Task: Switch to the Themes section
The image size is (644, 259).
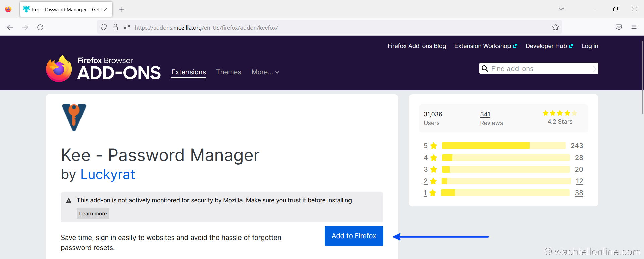Action: tap(228, 72)
